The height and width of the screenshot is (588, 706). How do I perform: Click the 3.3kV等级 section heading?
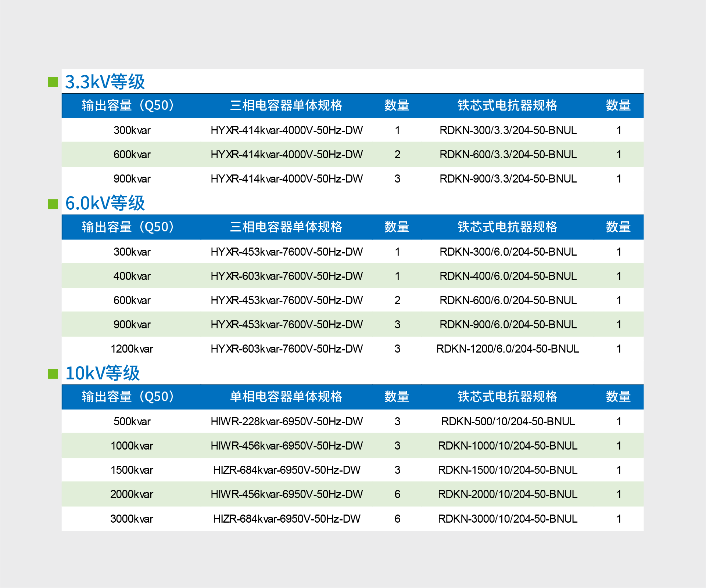pos(105,82)
